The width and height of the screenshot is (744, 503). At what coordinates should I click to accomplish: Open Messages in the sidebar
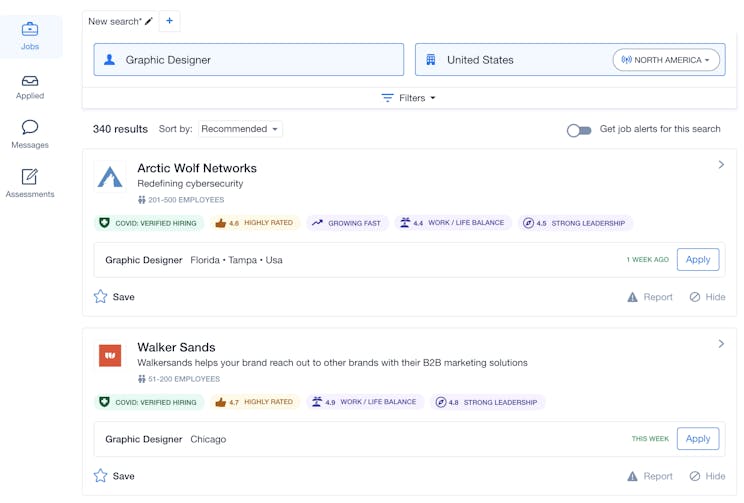coord(30,134)
